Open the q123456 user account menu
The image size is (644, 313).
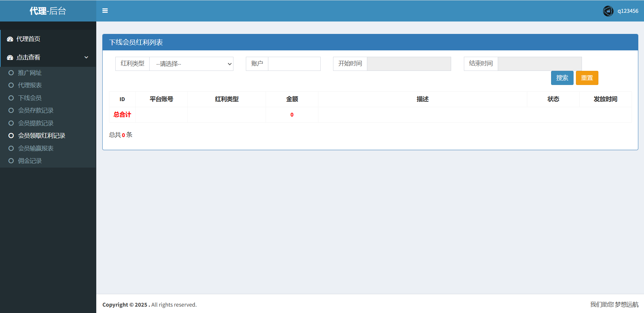(x=628, y=11)
